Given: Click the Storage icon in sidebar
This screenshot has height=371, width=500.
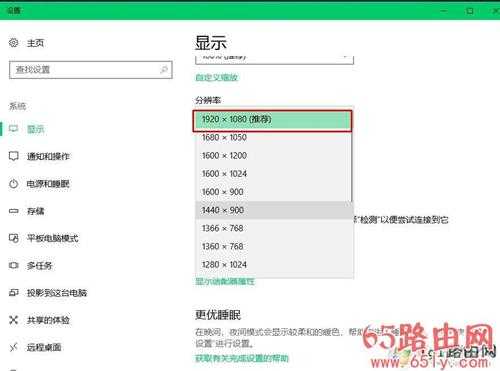Looking at the screenshot, I should coord(14,211).
